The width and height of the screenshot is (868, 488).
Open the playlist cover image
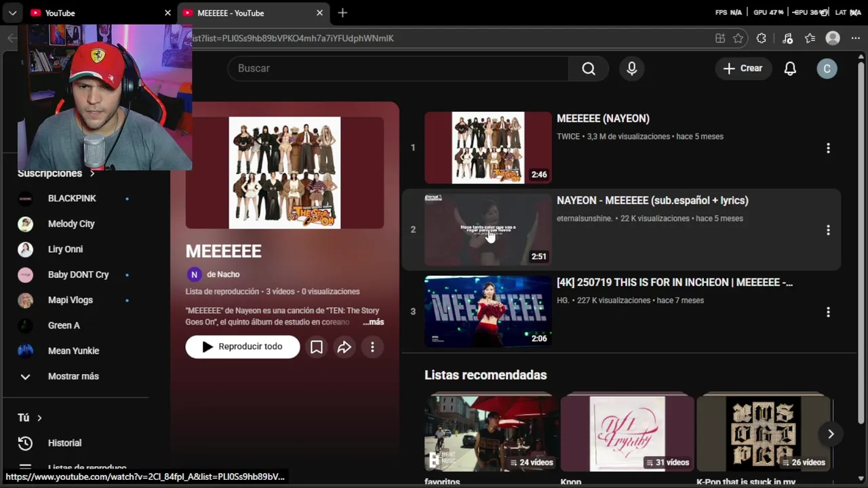point(285,172)
